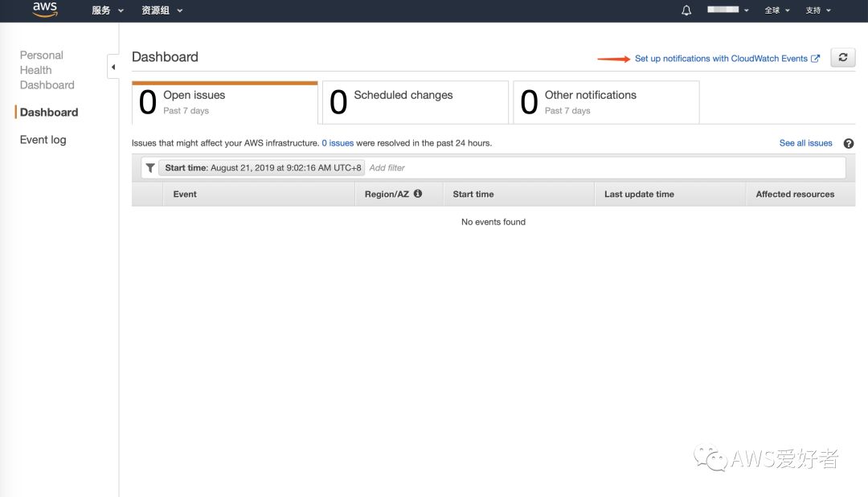This screenshot has width=868, height=497.
Task: Click the help question mark icon
Action: [848, 143]
